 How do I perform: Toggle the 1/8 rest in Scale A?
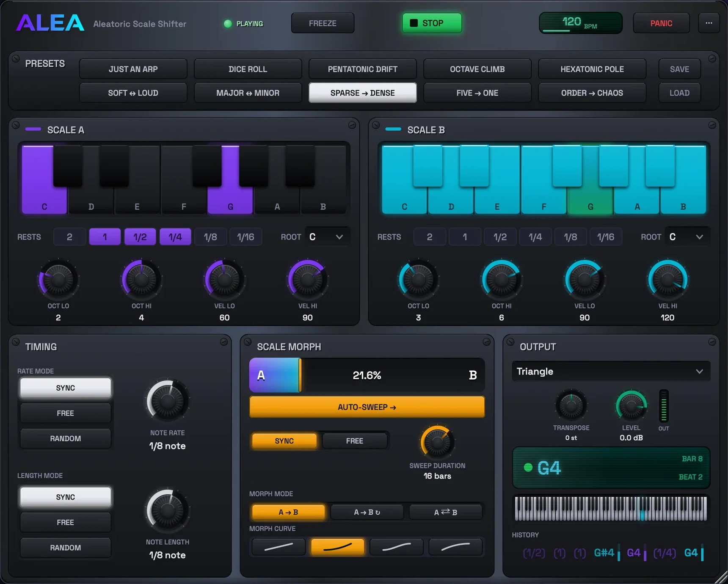210,237
